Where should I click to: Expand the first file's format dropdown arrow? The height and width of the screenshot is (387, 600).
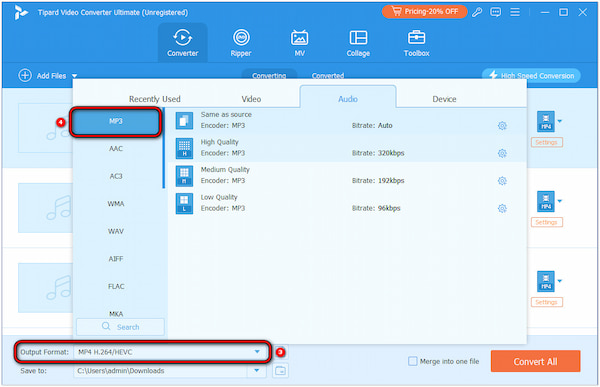tap(560, 121)
